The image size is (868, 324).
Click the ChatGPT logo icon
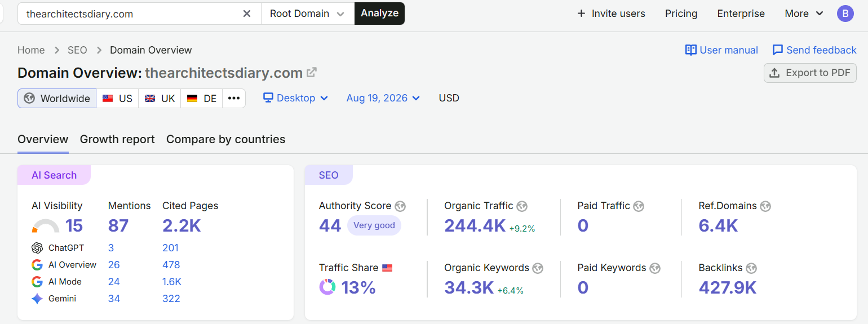point(37,248)
